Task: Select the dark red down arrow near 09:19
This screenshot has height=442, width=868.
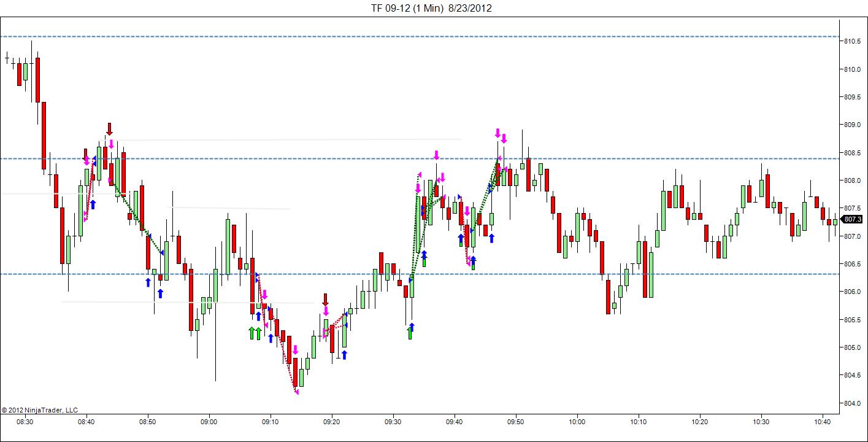Action: tap(325, 300)
